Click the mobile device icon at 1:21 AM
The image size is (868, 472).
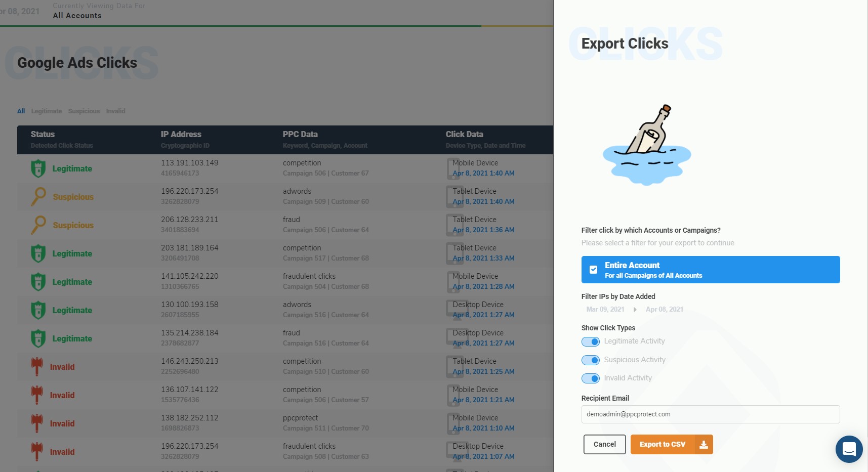[x=453, y=395]
